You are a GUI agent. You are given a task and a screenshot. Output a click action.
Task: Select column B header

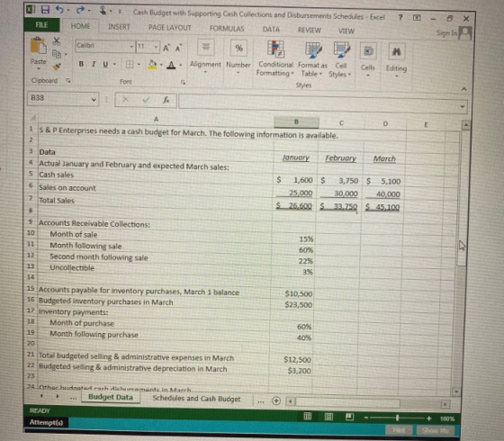[x=296, y=121]
